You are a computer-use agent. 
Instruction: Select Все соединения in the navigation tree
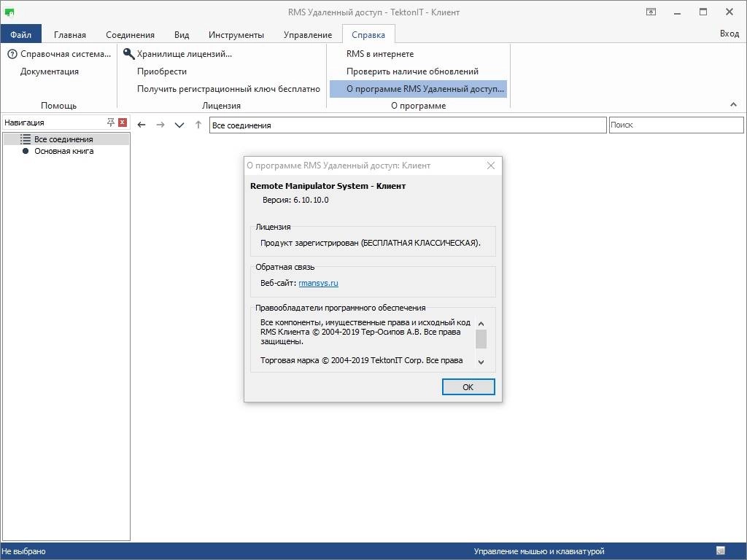click(66, 139)
